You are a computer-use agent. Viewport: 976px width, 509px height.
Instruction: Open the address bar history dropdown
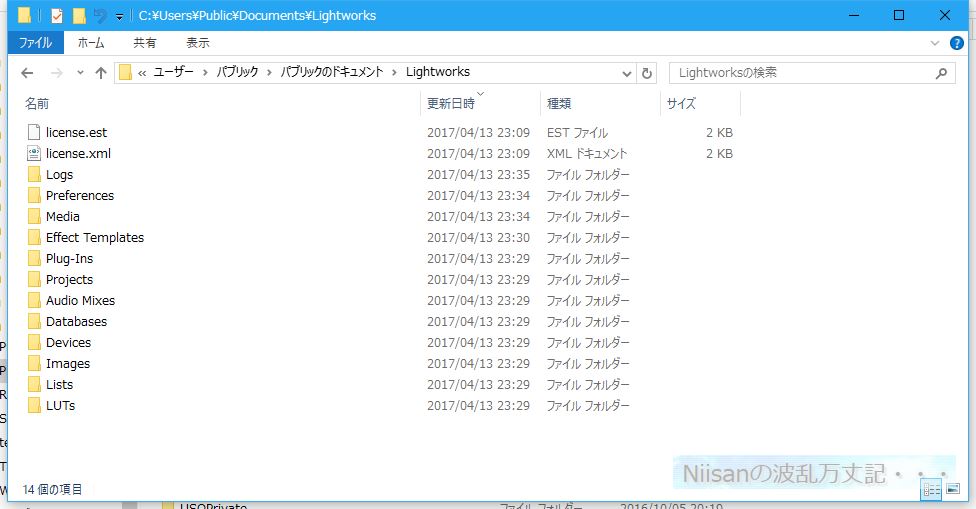click(x=627, y=73)
